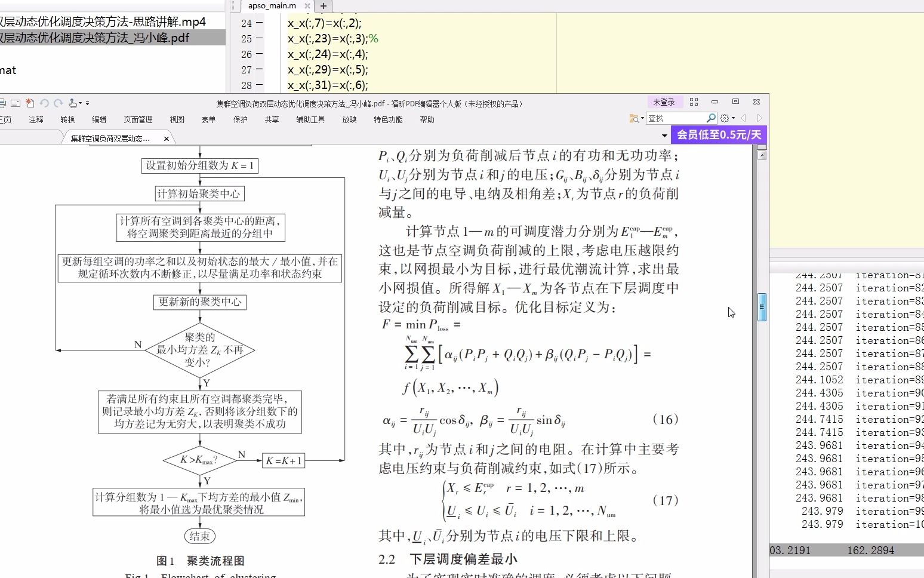The height and width of the screenshot is (578, 924).
Task: Click the 会员低至0.5元/天 promotion banner
Action: click(x=719, y=135)
